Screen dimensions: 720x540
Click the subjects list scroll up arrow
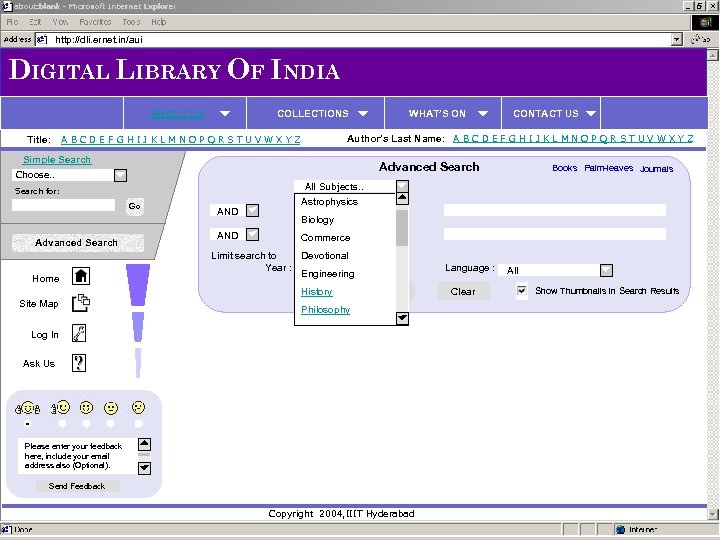pyautogui.click(x=402, y=198)
